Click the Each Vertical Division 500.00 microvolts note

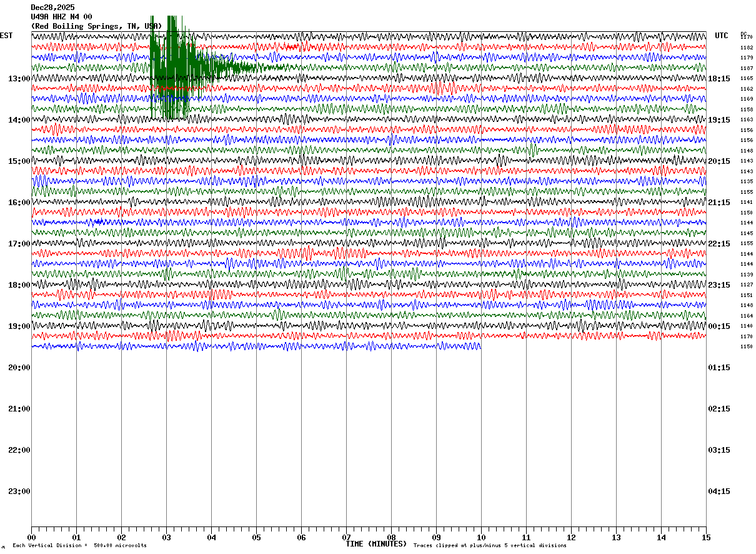(80, 546)
